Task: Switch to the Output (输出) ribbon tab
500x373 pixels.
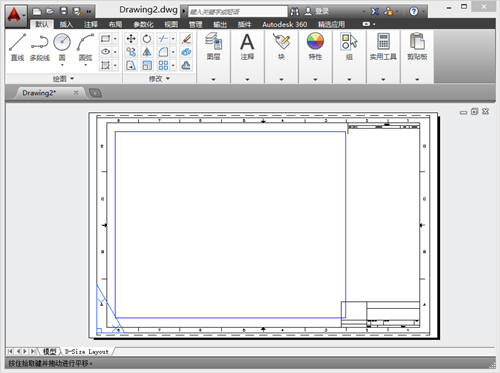Action: (x=220, y=24)
